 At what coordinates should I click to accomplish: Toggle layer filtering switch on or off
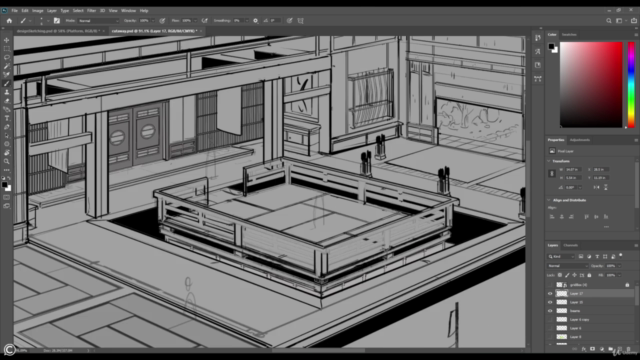point(621,256)
